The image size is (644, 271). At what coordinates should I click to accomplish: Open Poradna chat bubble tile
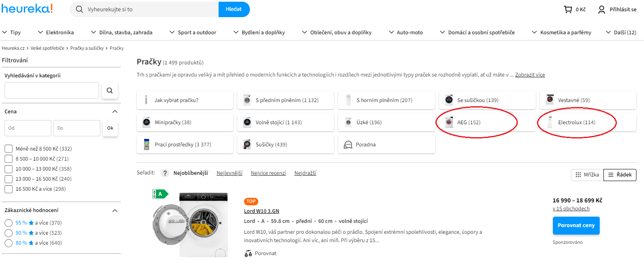tap(386, 145)
